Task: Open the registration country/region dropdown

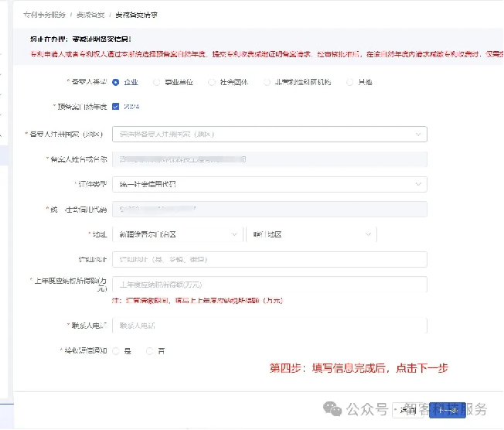Action: pos(269,134)
